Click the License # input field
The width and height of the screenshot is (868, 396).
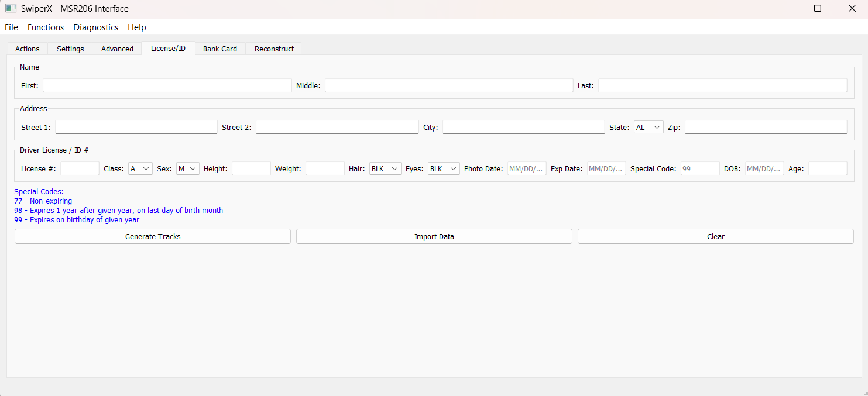pos(80,168)
